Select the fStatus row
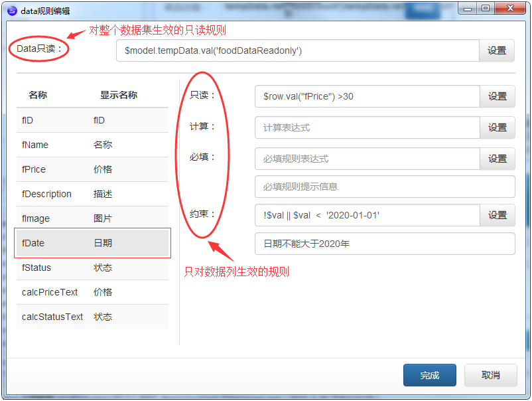This screenshot has height=401, width=532. click(92, 268)
